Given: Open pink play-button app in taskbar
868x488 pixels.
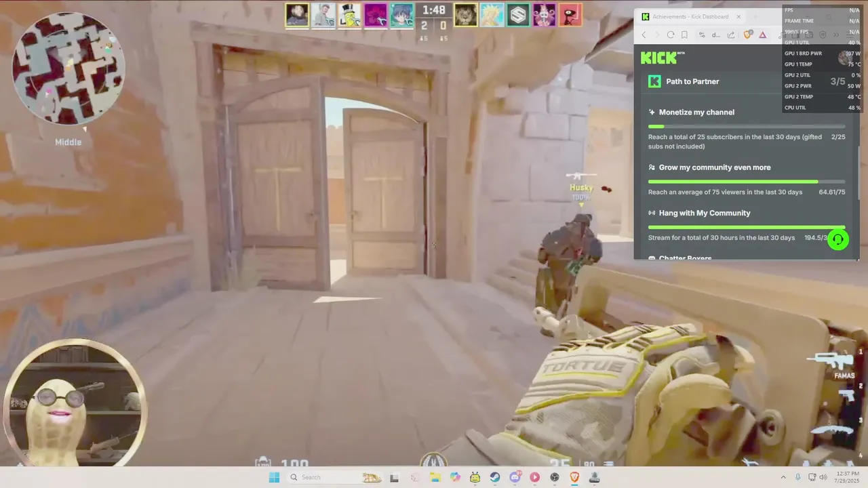Looking at the screenshot, I should click(535, 477).
